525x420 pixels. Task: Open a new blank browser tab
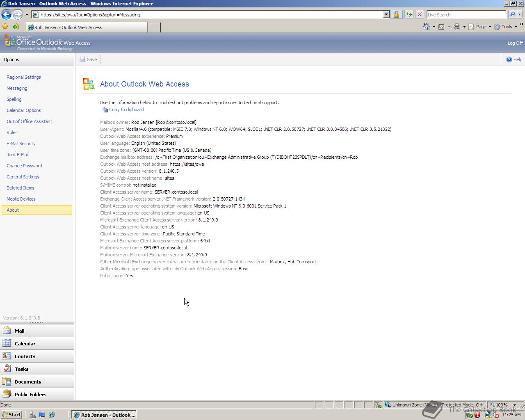(154, 27)
